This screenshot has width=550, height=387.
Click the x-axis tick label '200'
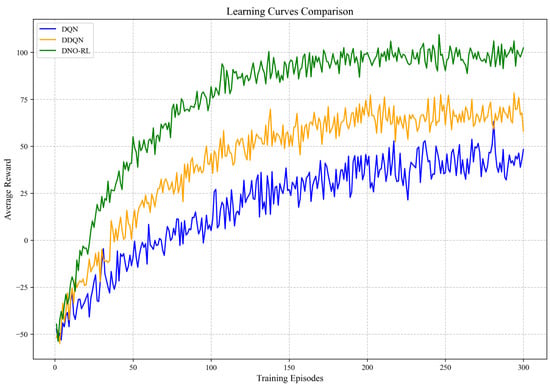(368, 367)
